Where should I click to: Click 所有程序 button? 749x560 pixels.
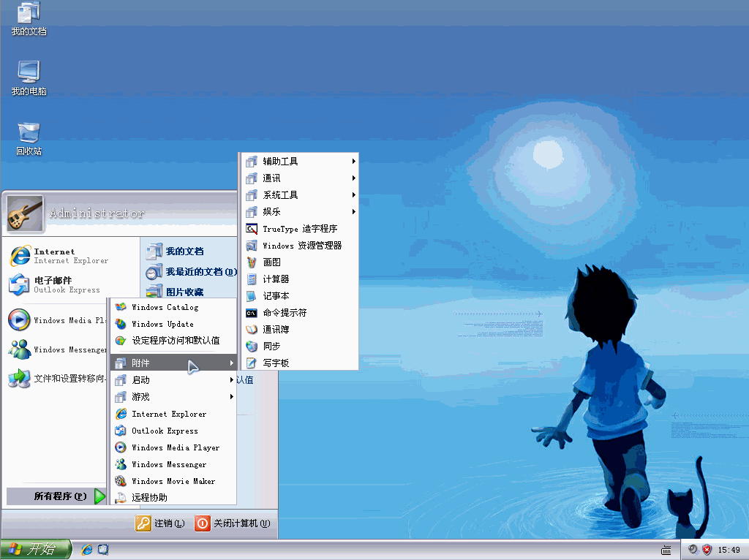(x=56, y=496)
